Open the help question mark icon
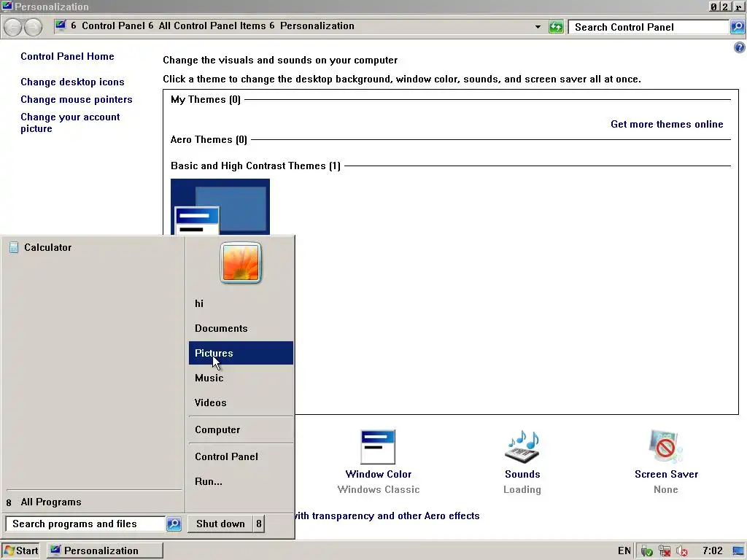The image size is (747, 560). pos(740,47)
